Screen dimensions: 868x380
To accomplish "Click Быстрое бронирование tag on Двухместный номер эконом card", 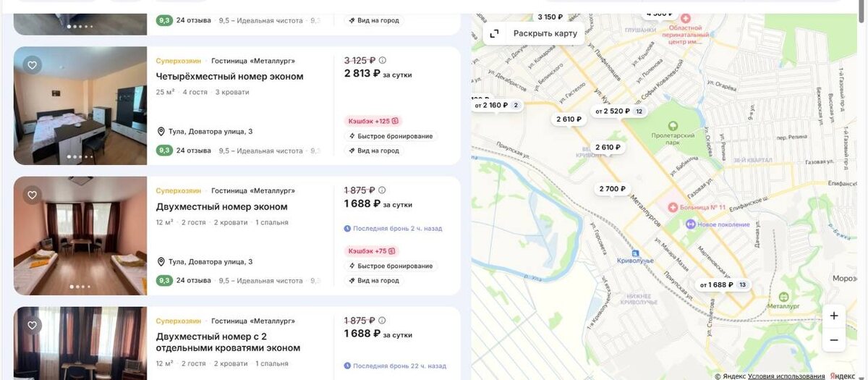I will point(391,266).
